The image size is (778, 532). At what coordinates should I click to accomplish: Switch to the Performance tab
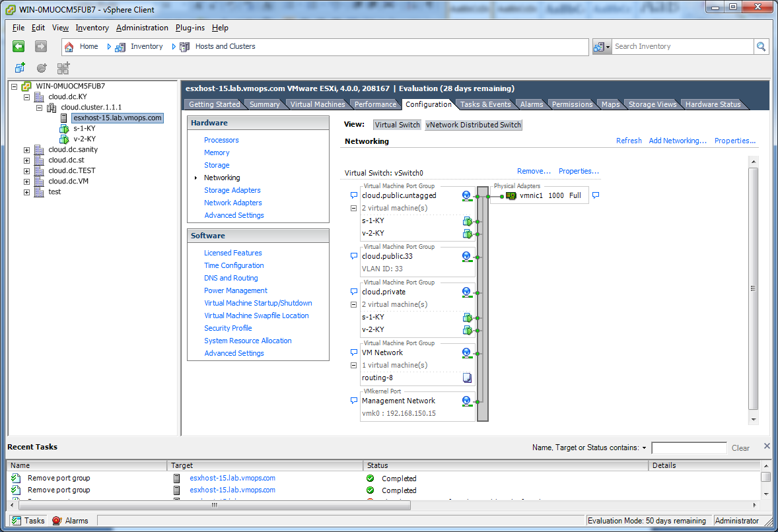pos(375,104)
